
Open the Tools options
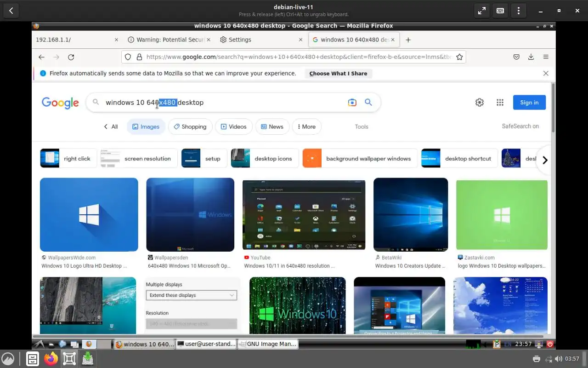click(x=362, y=126)
